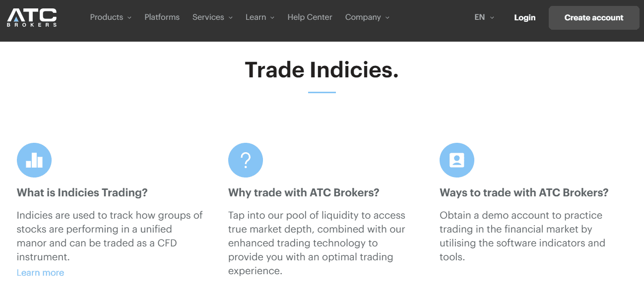Click the ATC Brokers logo

tap(32, 17)
